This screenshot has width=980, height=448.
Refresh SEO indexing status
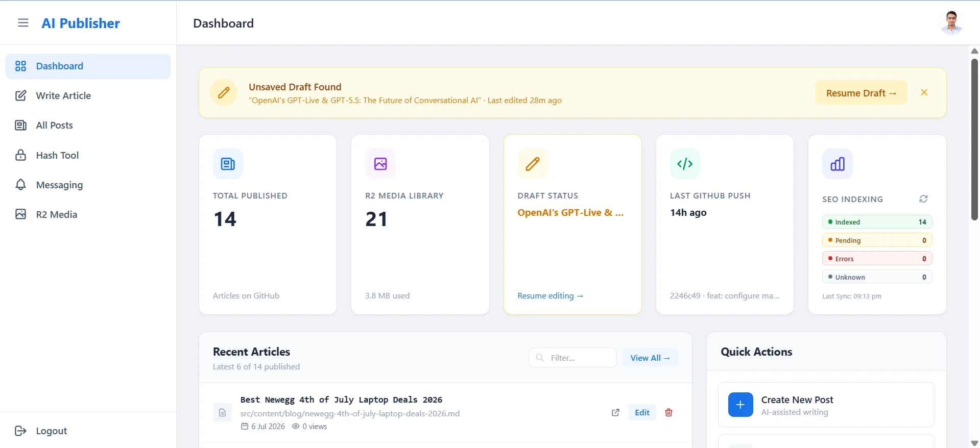923,199
